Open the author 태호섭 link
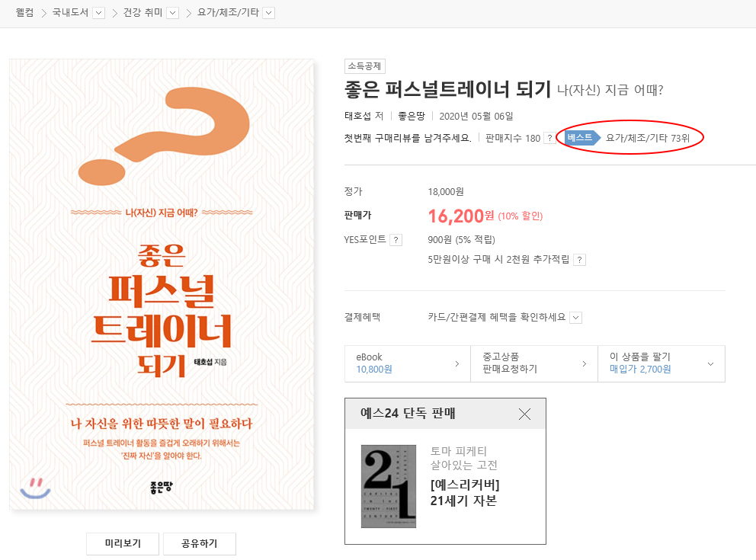This screenshot has height=560, width=756. (357, 116)
